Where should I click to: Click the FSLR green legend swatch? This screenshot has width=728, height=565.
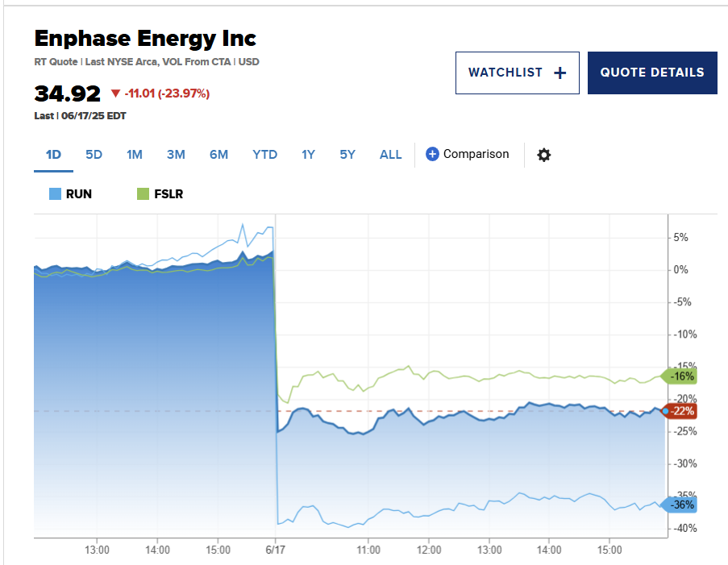coord(143,194)
